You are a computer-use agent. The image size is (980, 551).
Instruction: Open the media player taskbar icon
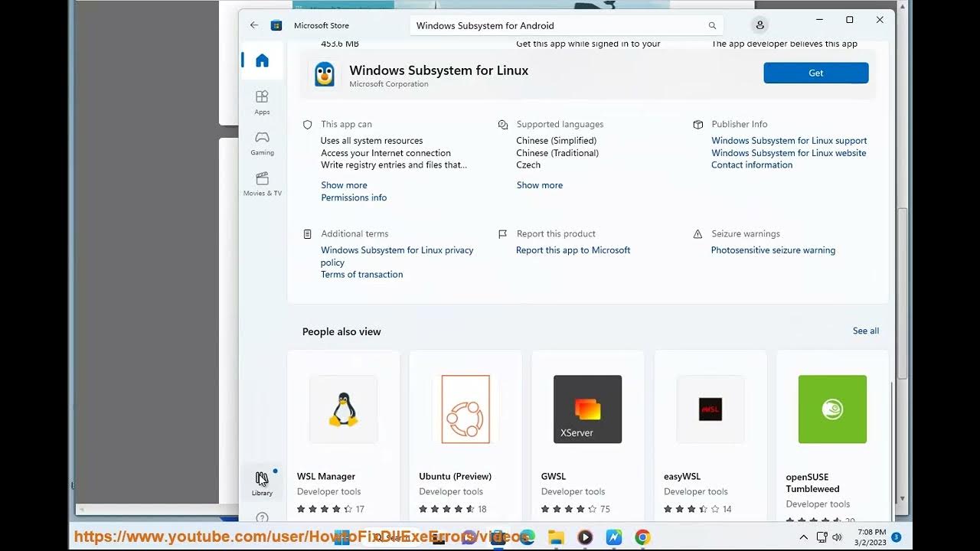coord(585,537)
